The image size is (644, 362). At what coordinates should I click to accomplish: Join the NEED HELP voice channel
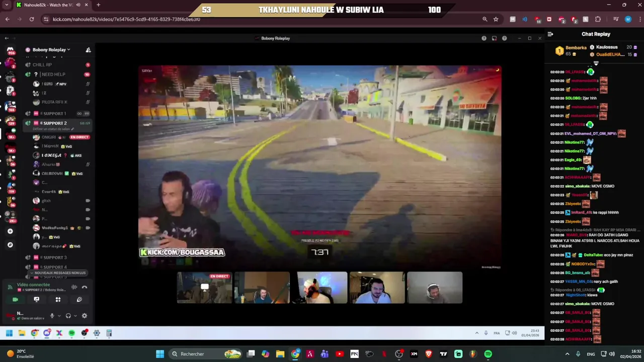(53, 74)
